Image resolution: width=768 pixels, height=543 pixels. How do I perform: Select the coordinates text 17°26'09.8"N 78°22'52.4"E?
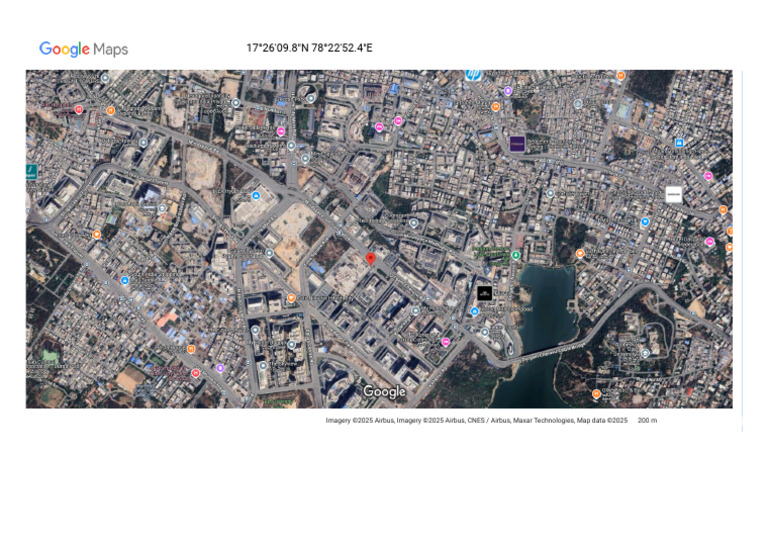point(309,48)
